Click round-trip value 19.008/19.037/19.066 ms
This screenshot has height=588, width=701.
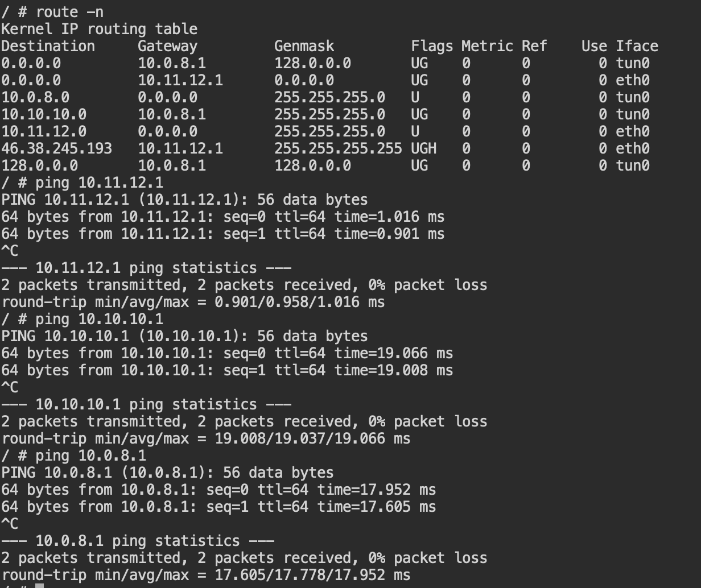click(312, 438)
